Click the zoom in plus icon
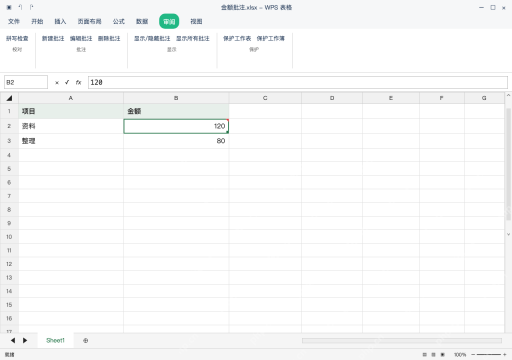The image size is (512, 360). 505,355
